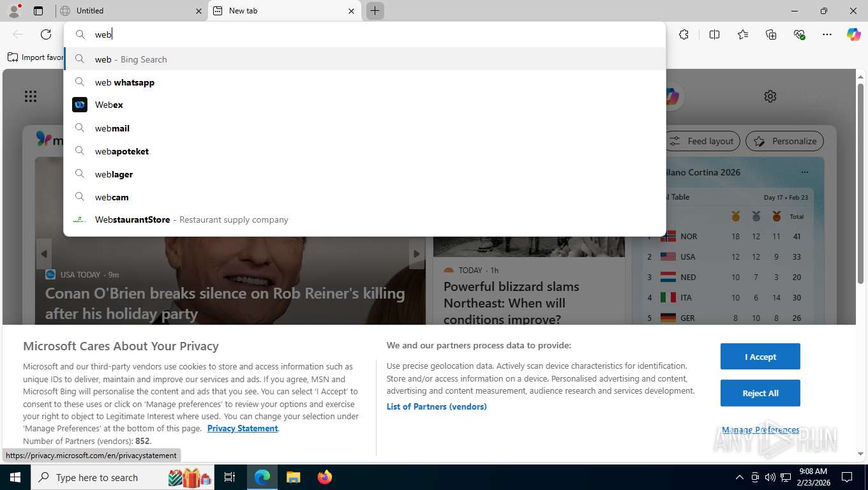The height and width of the screenshot is (490, 868).
Task: Select 'web - Bing Search' suggestion
Action: (x=364, y=59)
